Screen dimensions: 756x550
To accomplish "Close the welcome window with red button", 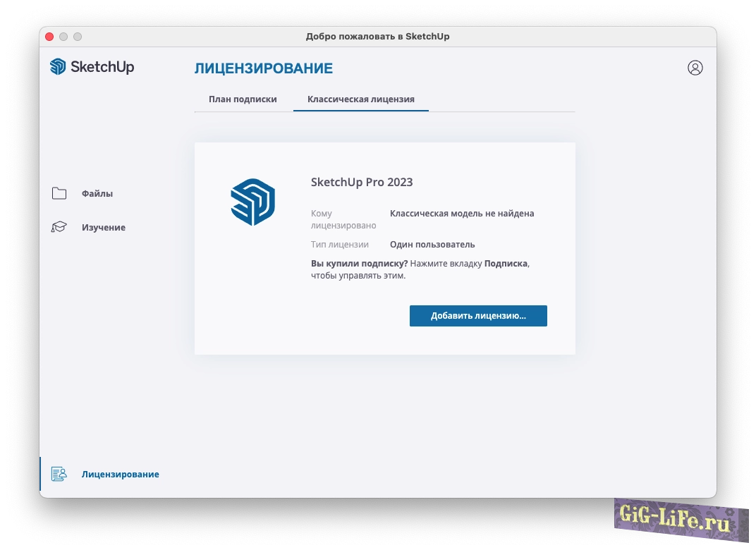I will (x=49, y=37).
